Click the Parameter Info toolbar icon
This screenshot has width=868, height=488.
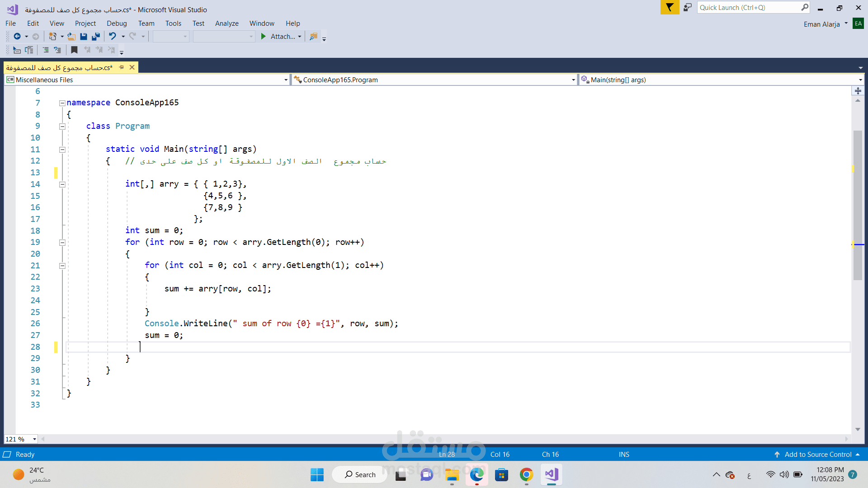click(29, 50)
